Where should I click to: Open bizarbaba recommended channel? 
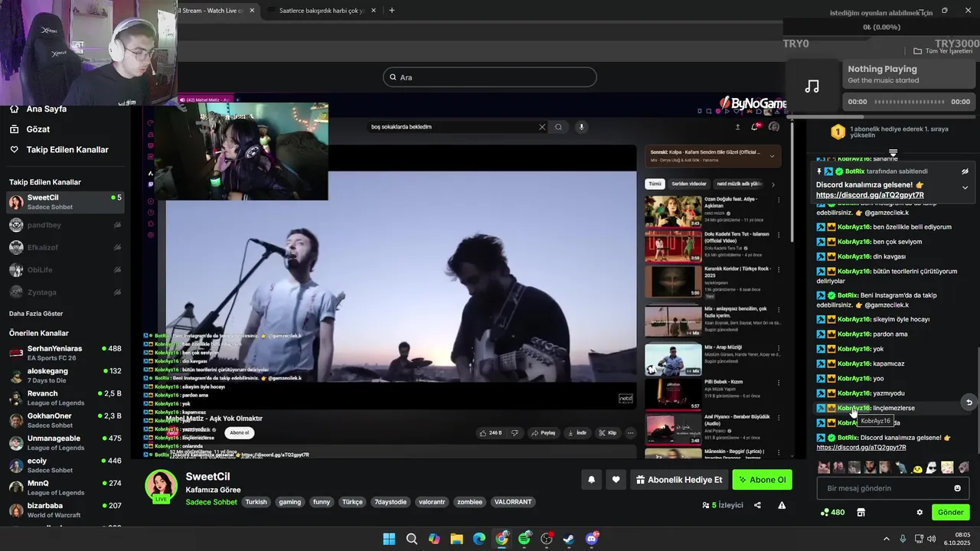pyautogui.click(x=65, y=510)
